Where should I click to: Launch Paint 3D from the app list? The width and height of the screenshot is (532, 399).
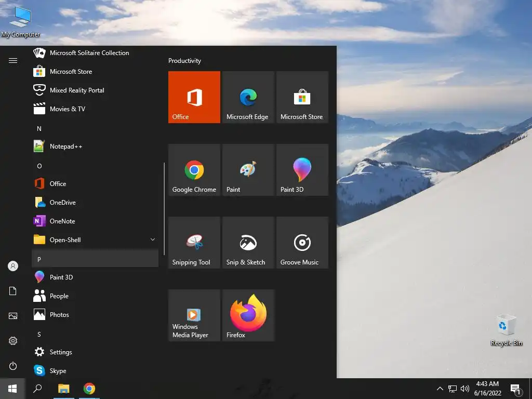pos(95,277)
